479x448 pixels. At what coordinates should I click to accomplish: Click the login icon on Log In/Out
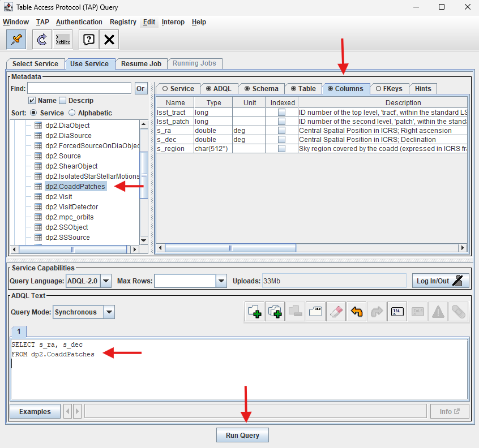(x=457, y=281)
